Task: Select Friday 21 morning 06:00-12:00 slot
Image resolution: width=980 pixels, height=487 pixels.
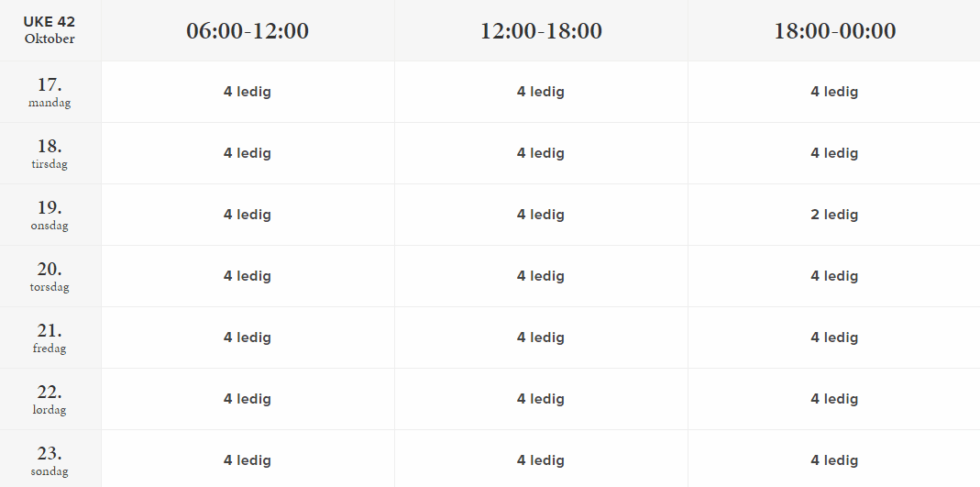Action: pos(248,338)
